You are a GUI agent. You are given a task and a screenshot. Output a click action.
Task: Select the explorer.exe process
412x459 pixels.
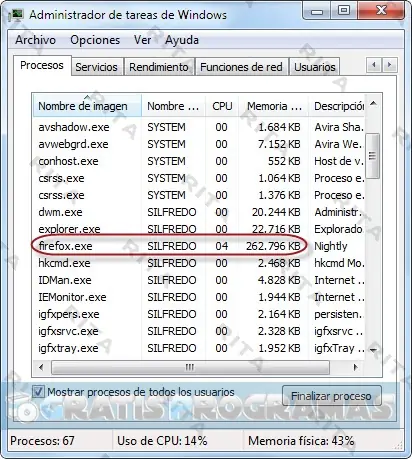(199, 229)
